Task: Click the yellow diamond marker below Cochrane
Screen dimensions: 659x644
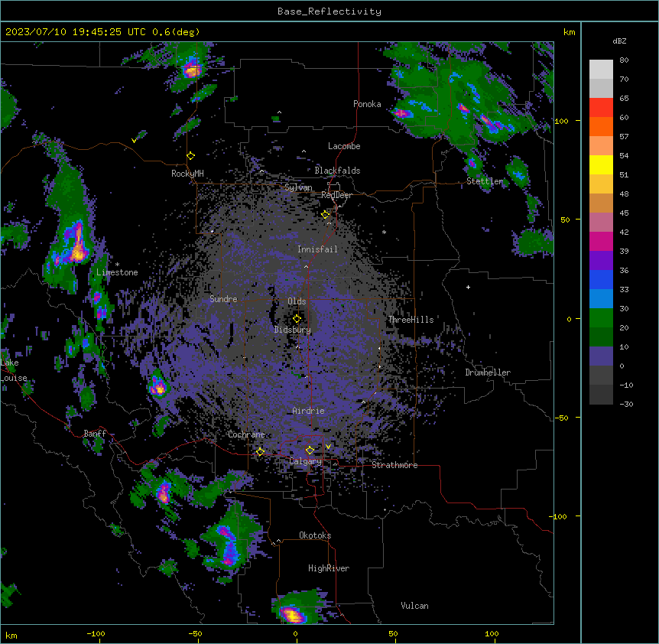Action: pos(260,452)
